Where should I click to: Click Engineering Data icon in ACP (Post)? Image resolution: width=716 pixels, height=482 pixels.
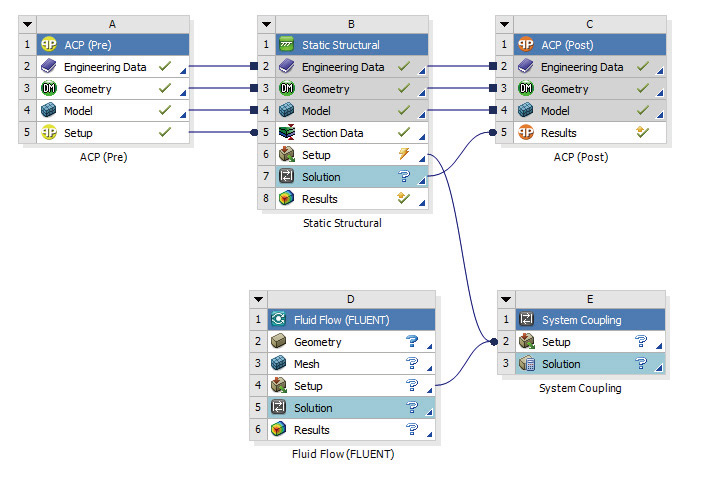click(526, 67)
